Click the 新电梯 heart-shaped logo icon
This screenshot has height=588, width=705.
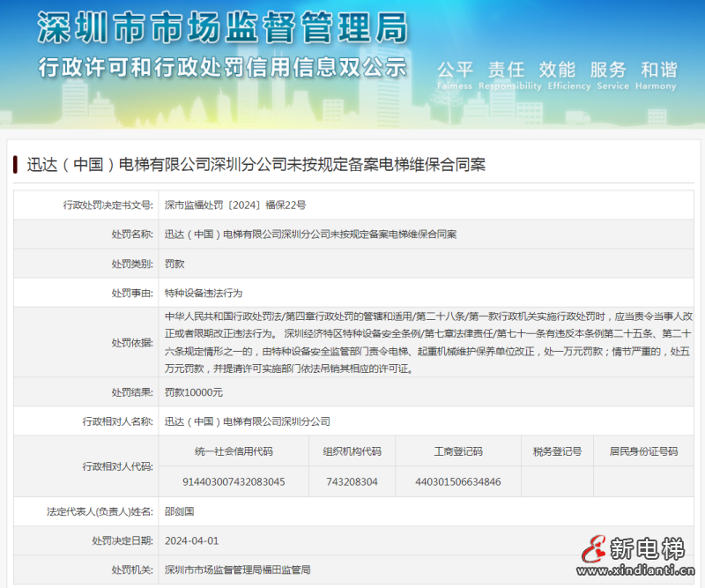click(596, 547)
